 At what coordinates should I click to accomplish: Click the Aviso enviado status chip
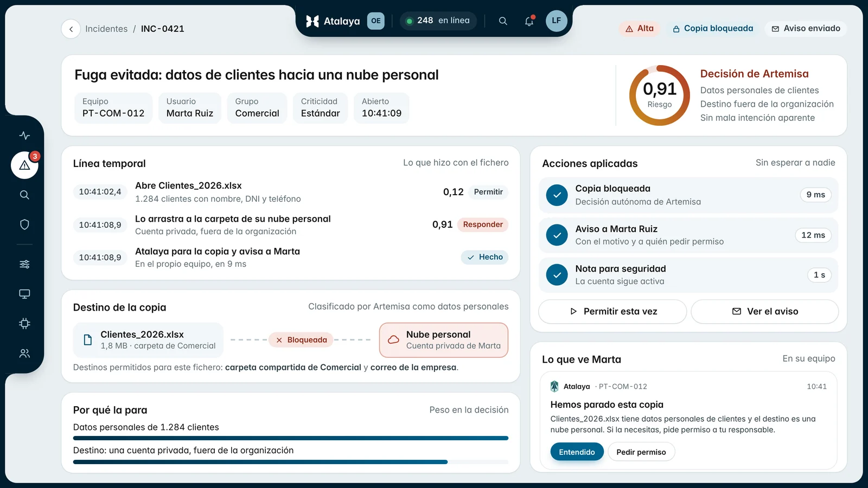(x=806, y=29)
